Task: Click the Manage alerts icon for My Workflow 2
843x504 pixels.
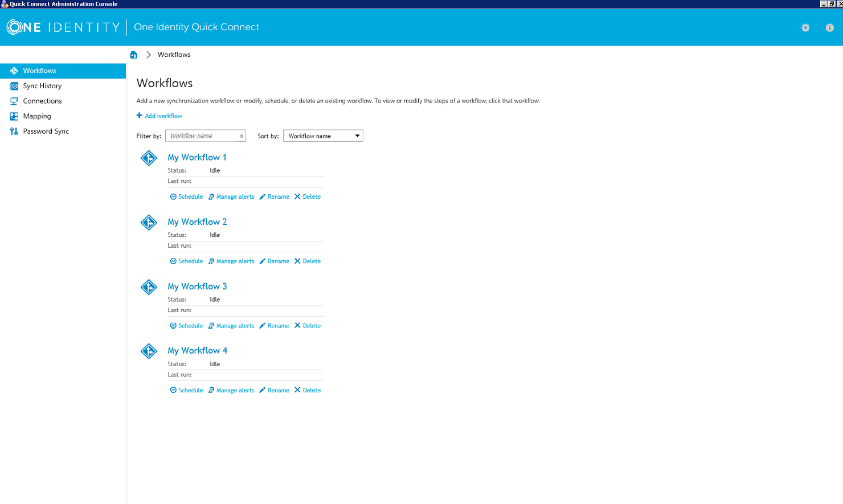Action: click(x=211, y=261)
